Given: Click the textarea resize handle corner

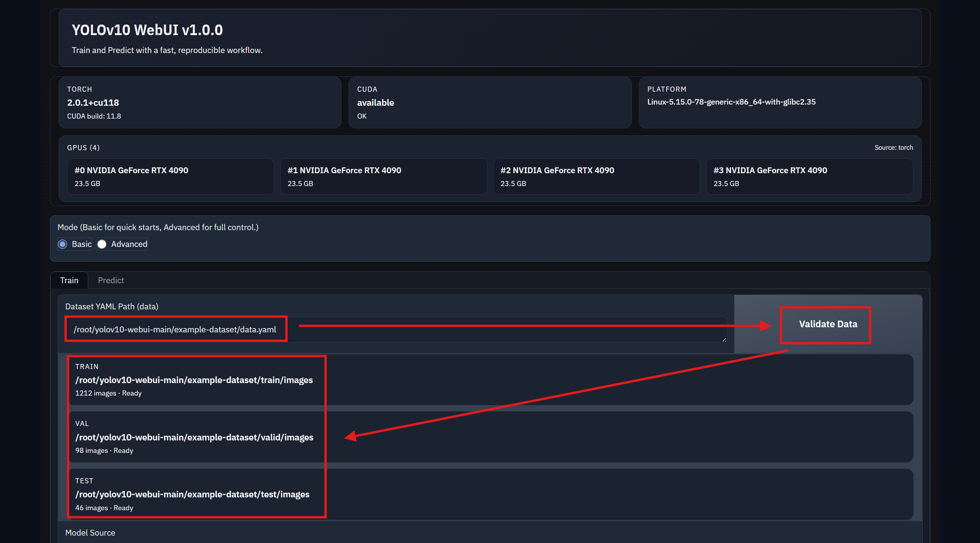Looking at the screenshot, I should pyautogui.click(x=724, y=340).
